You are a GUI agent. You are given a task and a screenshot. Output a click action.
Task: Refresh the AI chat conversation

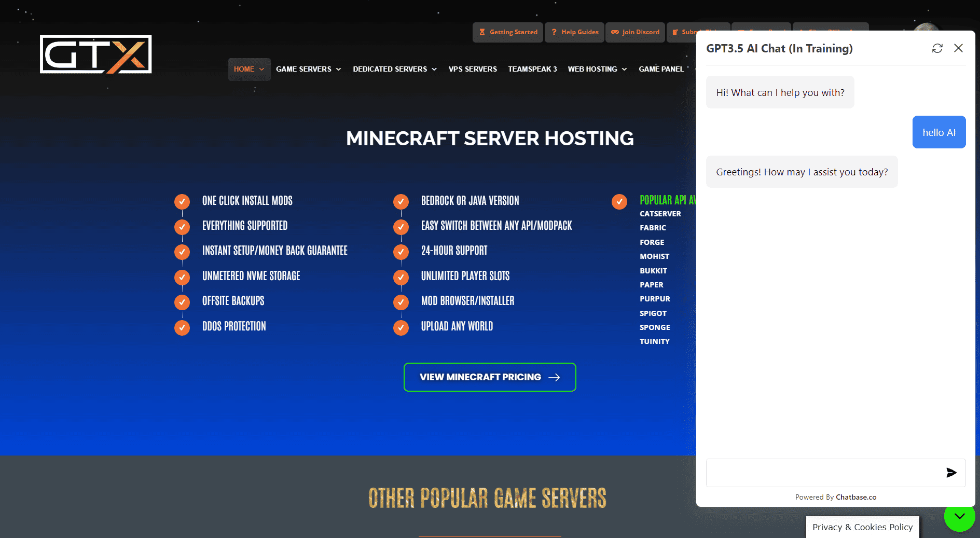(937, 48)
